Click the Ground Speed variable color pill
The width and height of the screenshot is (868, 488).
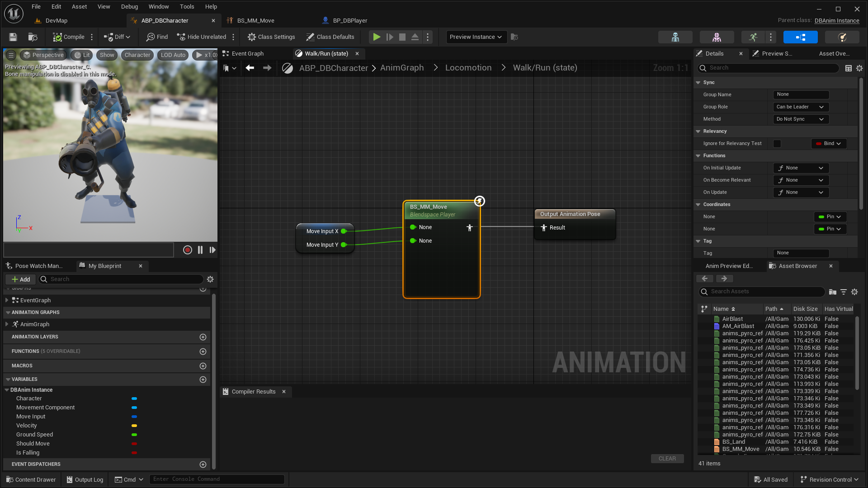134,435
